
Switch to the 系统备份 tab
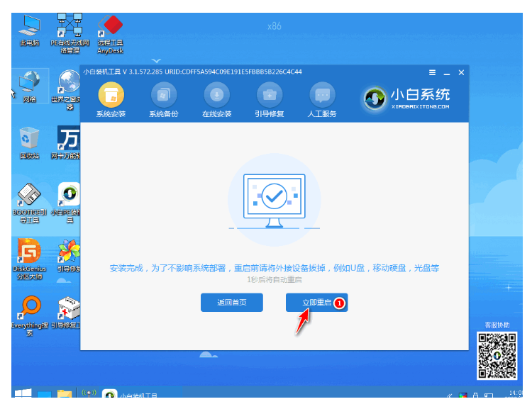164,100
